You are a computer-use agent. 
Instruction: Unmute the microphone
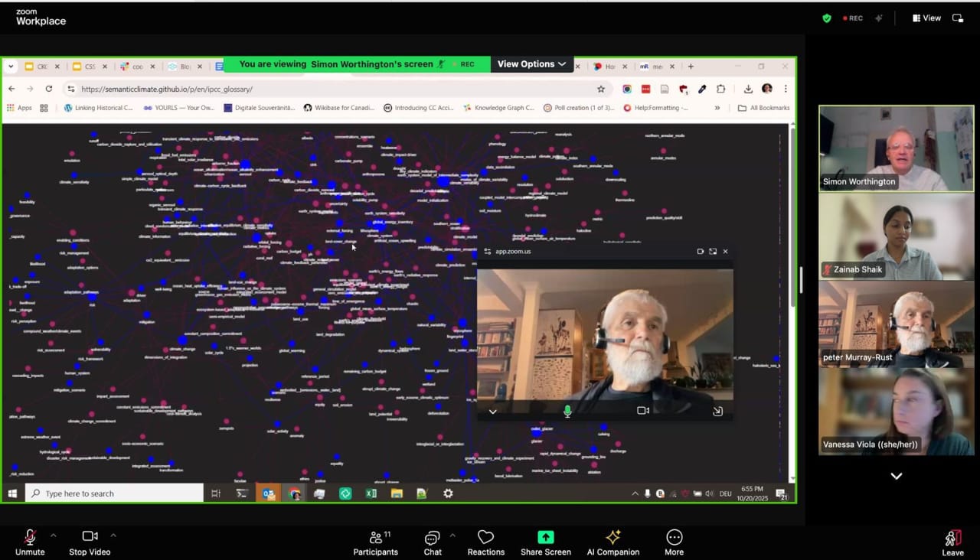click(30, 542)
